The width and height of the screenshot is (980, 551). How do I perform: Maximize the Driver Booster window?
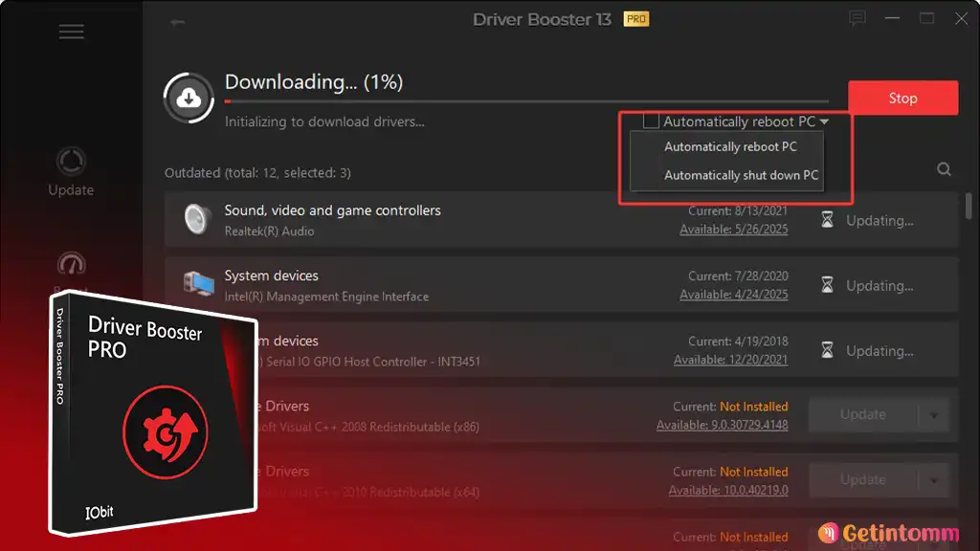coord(926,19)
